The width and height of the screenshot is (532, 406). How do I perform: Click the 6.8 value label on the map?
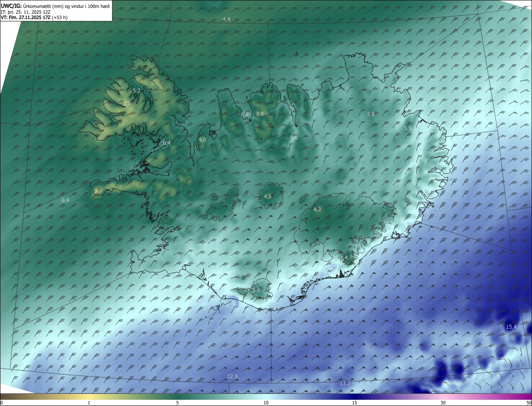pyautogui.click(x=245, y=114)
